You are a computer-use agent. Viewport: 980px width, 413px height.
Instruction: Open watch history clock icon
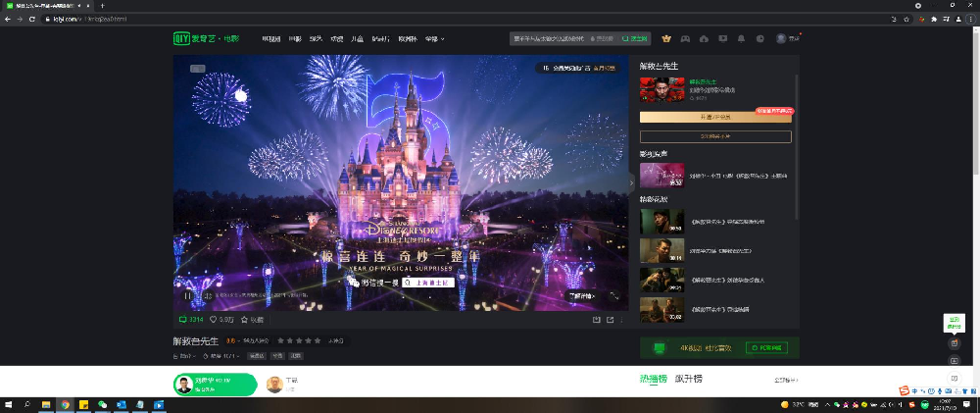tap(760, 39)
